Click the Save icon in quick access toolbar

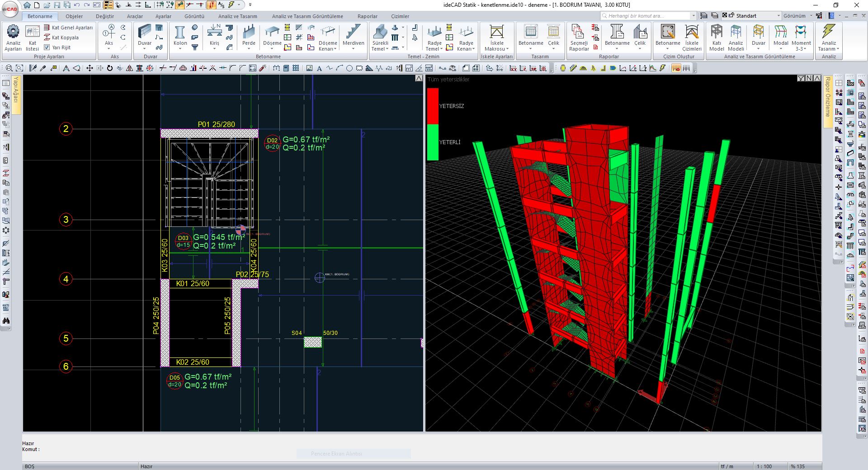click(x=57, y=5)
